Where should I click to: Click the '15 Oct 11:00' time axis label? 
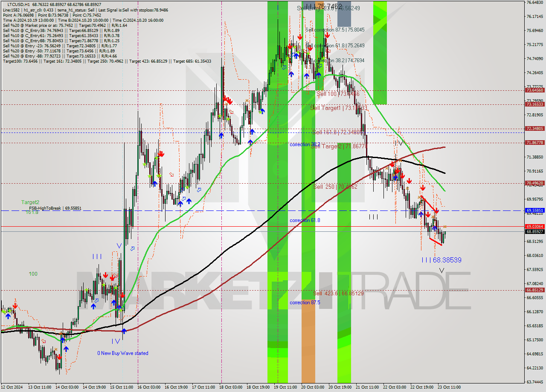122,387
